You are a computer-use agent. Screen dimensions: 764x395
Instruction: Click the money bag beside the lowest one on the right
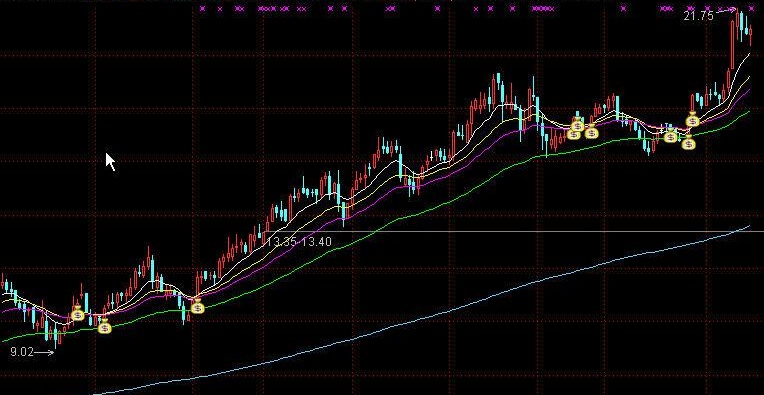click(671, 136)
